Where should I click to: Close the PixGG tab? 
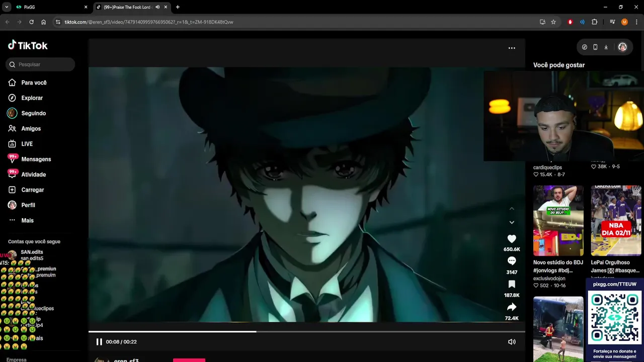86,7
